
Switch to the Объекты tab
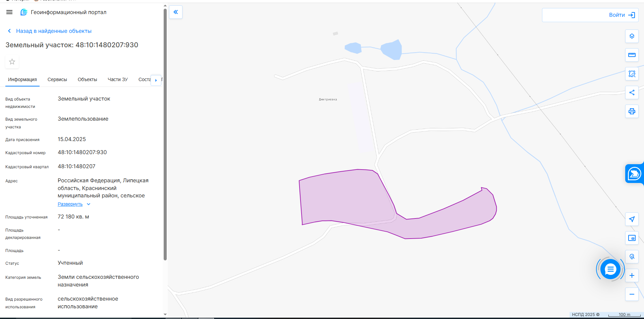tap(87, 79)
